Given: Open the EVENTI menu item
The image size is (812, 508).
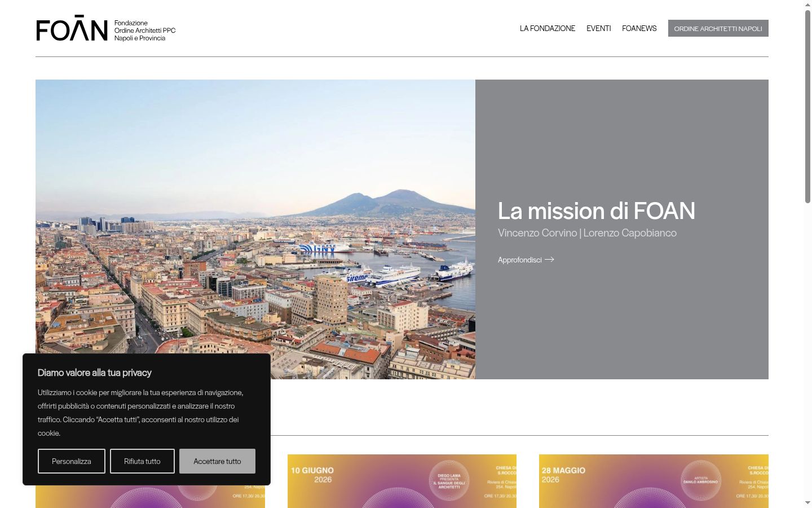Looking at the screenshot, I should click(599, 28).
